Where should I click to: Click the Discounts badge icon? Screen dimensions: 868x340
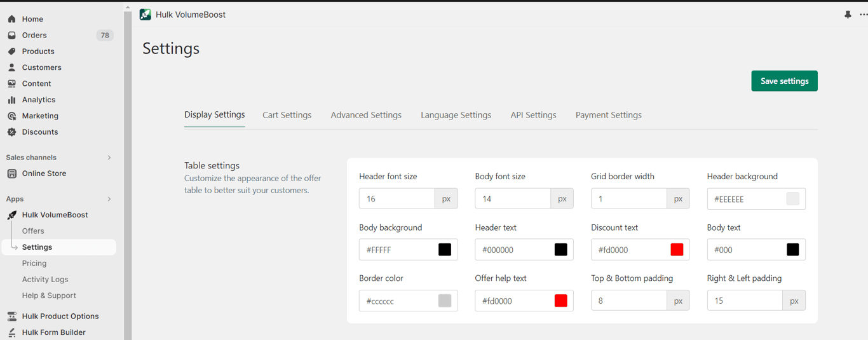tap(11, 132)
